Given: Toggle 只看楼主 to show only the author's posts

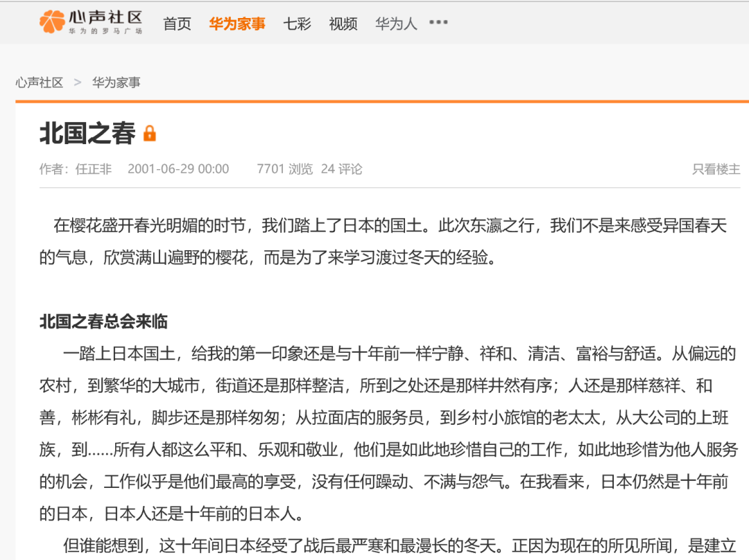Looking at the screenshot, I should 716,169.
